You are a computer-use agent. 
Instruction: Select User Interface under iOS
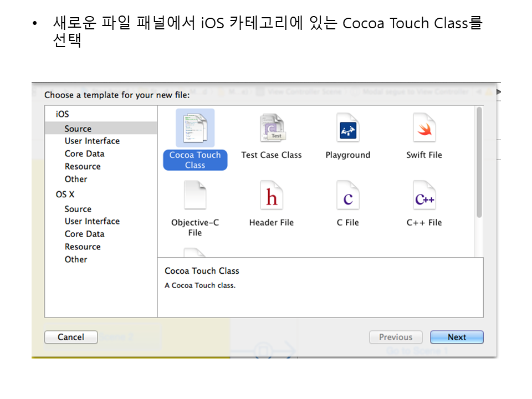point(92,141)
